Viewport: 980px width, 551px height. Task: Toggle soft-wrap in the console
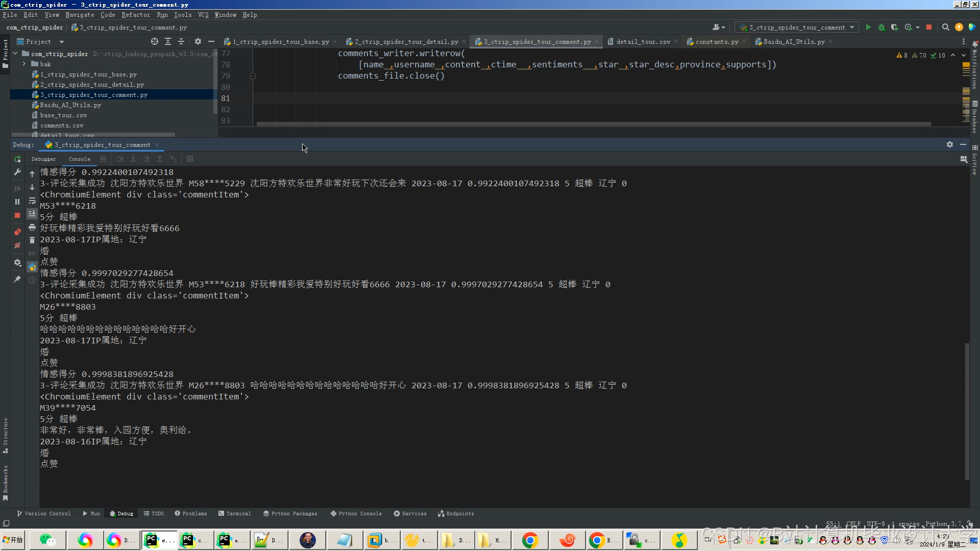[32, 201]
